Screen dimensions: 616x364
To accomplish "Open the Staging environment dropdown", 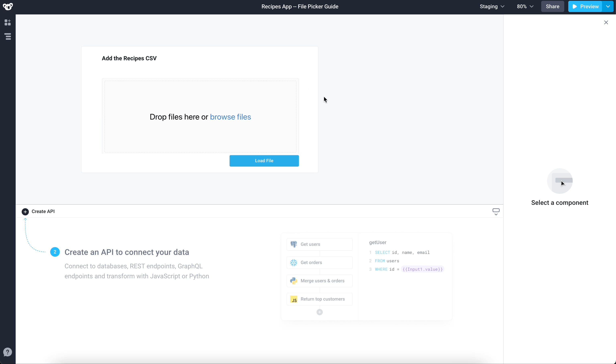I will click(x=492, y=6).
